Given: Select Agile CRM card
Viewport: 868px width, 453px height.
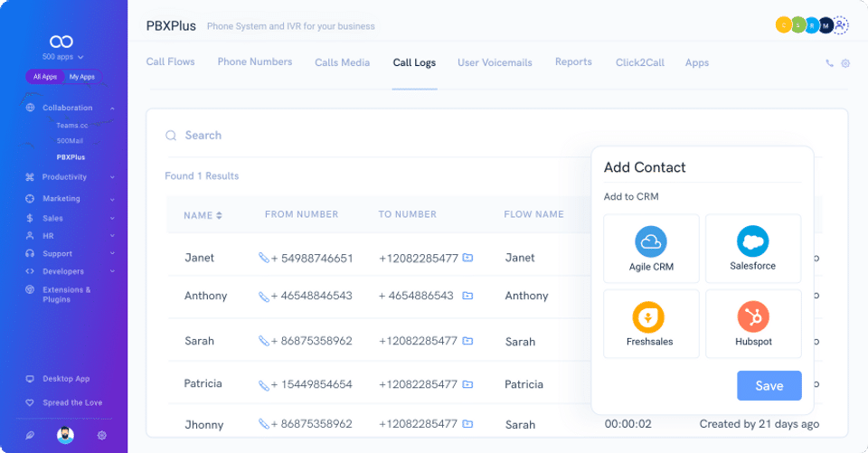Looking at the screenshot, I should (x=651, y=249).
